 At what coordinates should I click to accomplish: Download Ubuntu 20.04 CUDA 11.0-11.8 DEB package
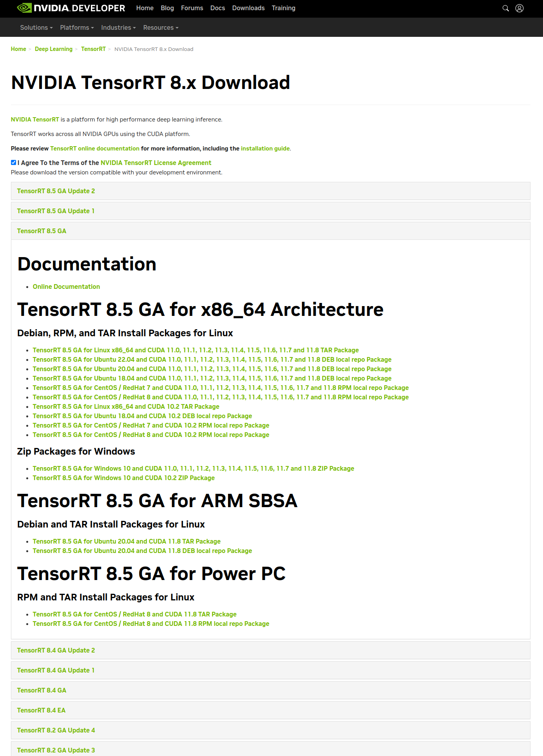point(212,369)
